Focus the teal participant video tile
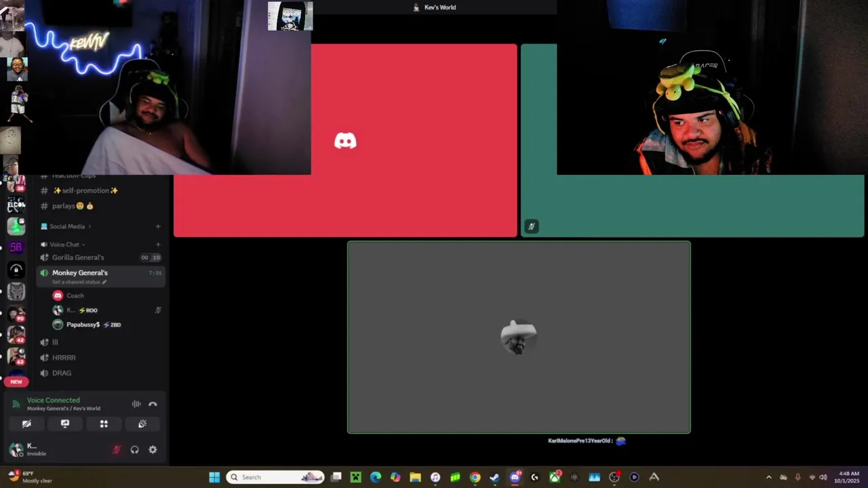This screenshot has height=488, width=868. click(692, 140)
